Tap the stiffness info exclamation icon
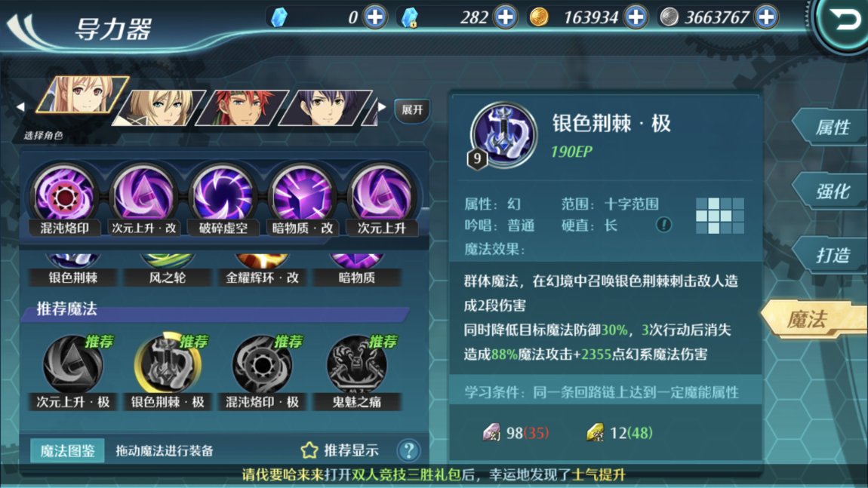Image resolution: width=868 pixels, height=488 pixels. point(663,225)
